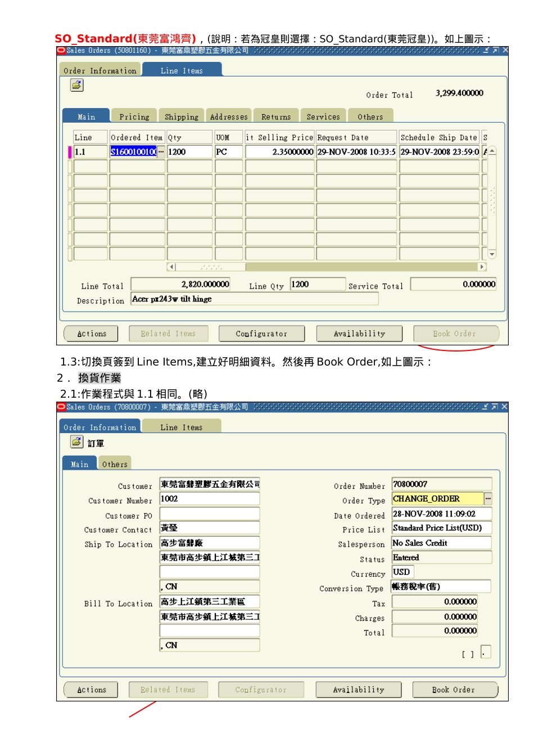Select the Main sub-tab in Line Items
The width and height of the screenshot is (534, 756).
click(x=86, y=116)
